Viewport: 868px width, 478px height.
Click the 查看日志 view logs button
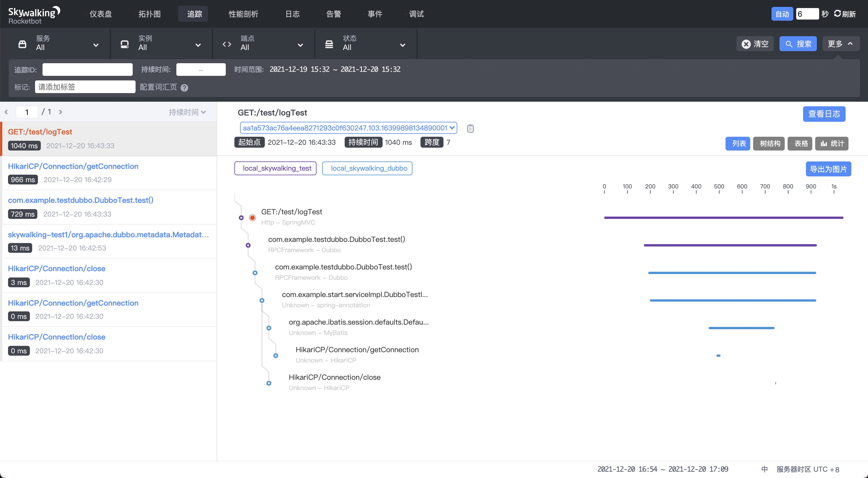pos(824,114)
